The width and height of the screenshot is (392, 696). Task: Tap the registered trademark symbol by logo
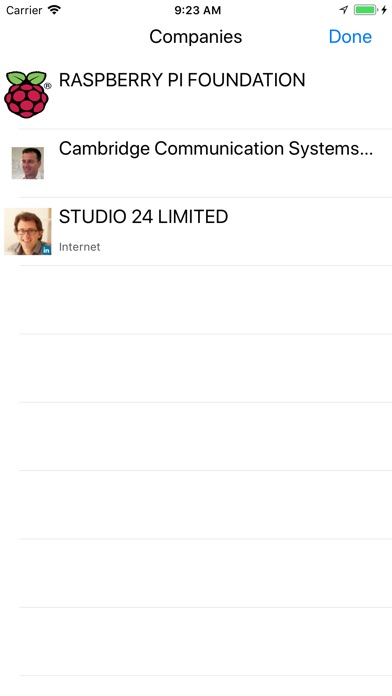(x=48, y=86)
